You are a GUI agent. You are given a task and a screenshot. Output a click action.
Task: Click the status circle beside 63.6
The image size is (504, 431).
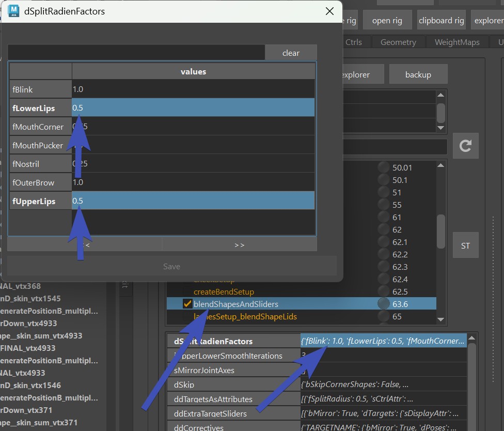pyautogui.click(x=383, y=304)
